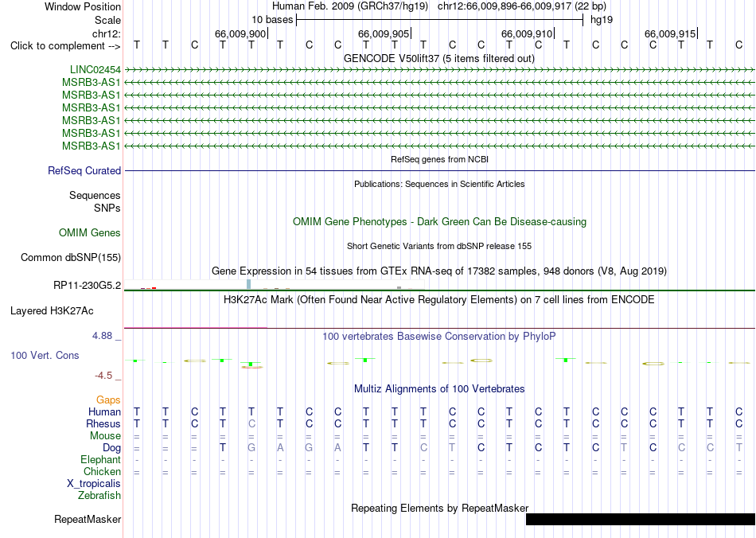Select the Elephant species label
The width and height of the screenshot is (756, 538).
[x=100, y=459]
